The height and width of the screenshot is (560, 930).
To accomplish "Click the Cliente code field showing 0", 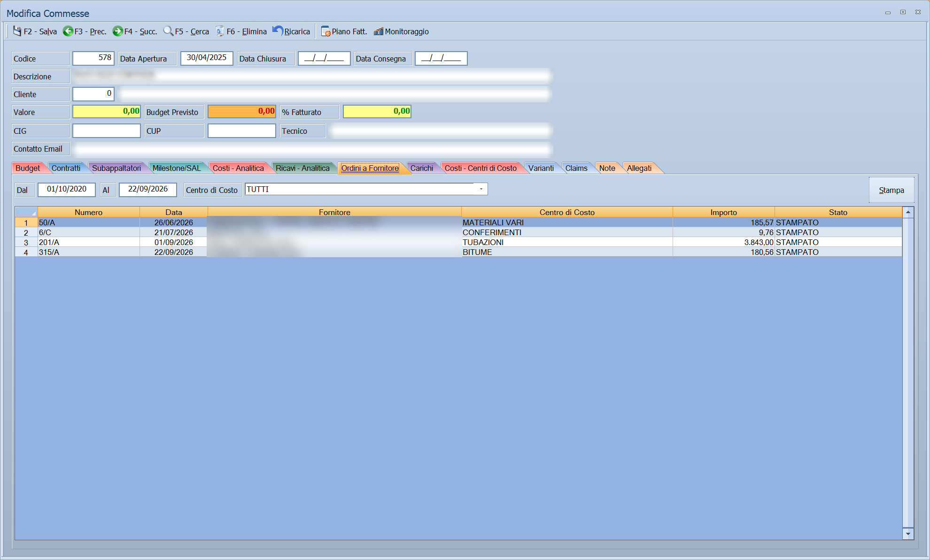I will [93, 93].
